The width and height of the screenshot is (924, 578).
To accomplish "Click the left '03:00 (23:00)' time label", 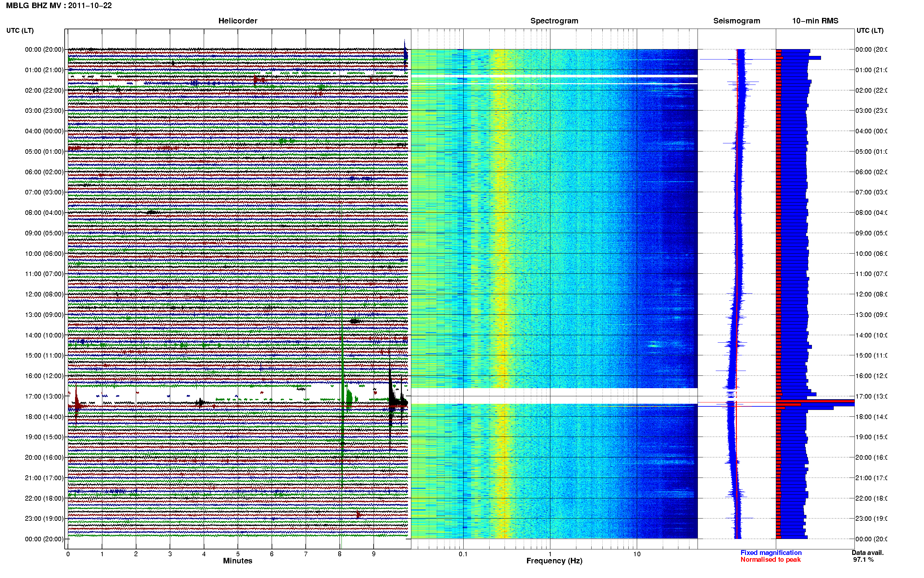I will coord(44,111).
